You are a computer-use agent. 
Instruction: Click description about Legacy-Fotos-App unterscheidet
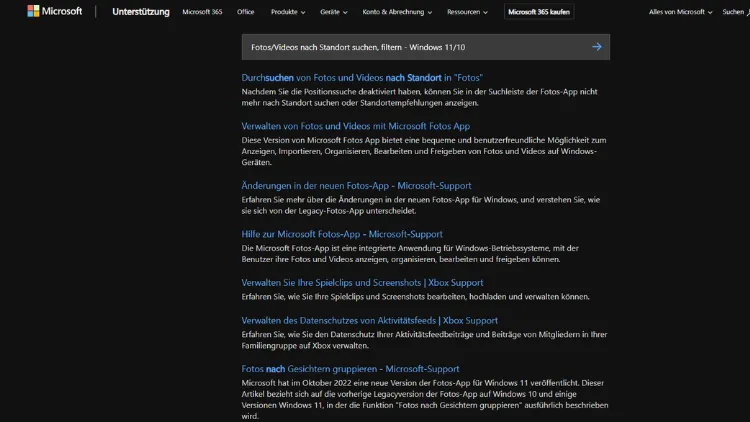(420, 205)
